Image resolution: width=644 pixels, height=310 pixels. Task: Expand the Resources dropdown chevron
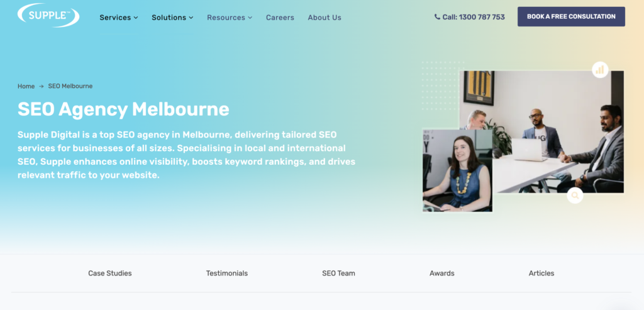pos(250,18)
